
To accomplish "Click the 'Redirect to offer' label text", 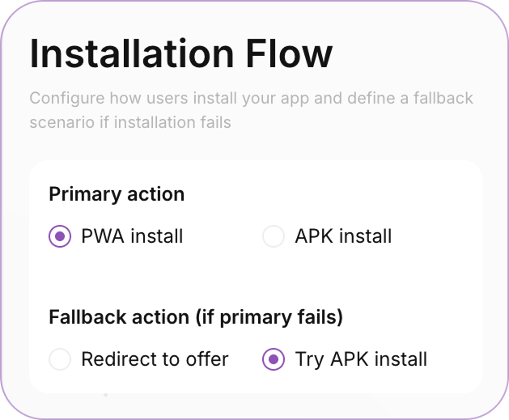I will (155, 359).
